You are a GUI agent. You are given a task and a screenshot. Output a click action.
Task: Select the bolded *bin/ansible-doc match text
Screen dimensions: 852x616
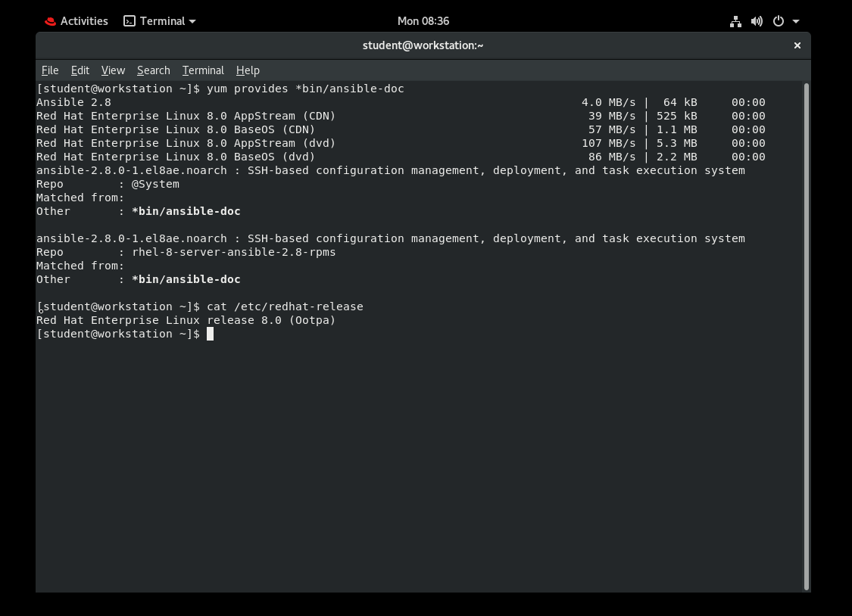click(186, 211)
